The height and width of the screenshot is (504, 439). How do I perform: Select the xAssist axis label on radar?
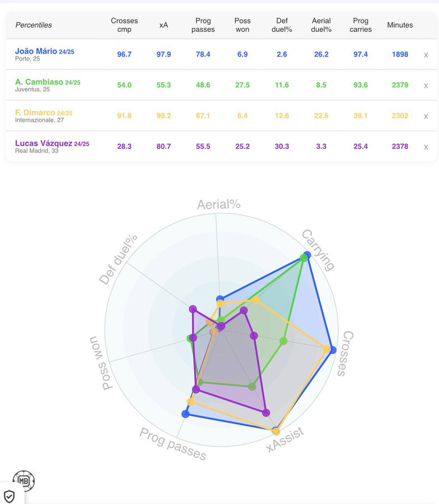[x=285, y=440]
